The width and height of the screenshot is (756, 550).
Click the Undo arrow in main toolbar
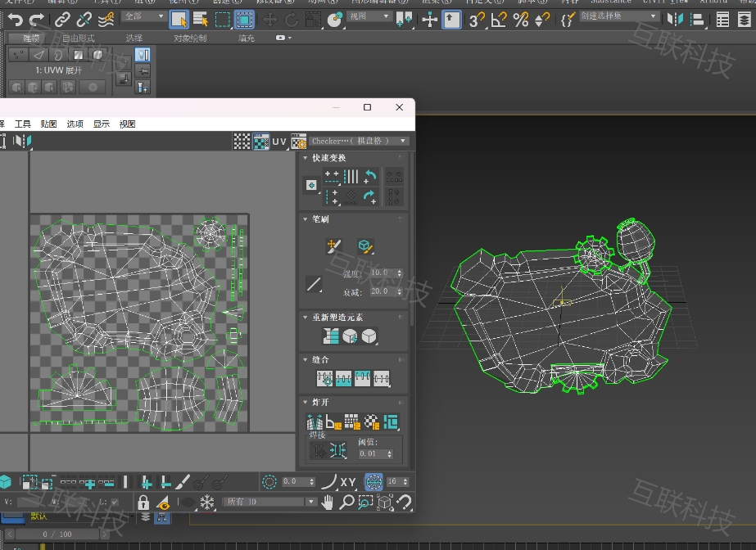15,20
